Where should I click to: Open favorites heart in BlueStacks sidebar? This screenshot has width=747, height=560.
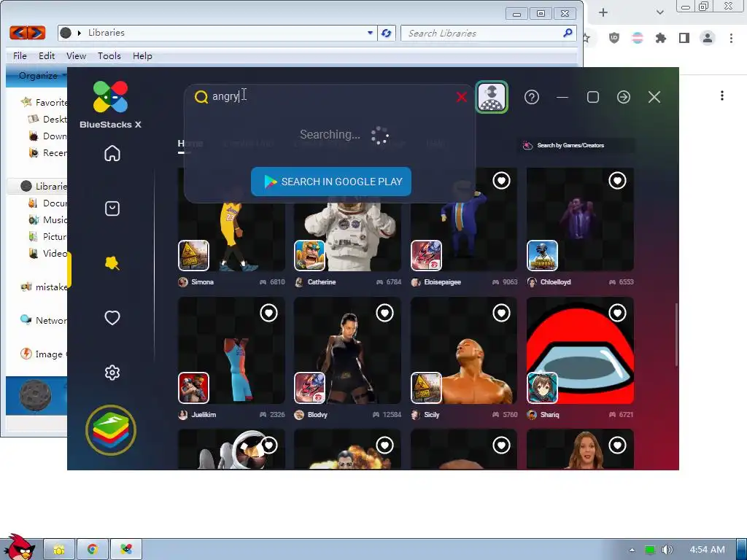pos(112,318)
